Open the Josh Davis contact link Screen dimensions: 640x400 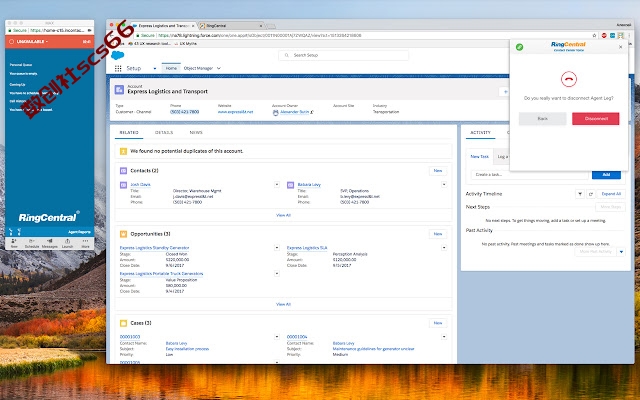click(x=140, y=185)
